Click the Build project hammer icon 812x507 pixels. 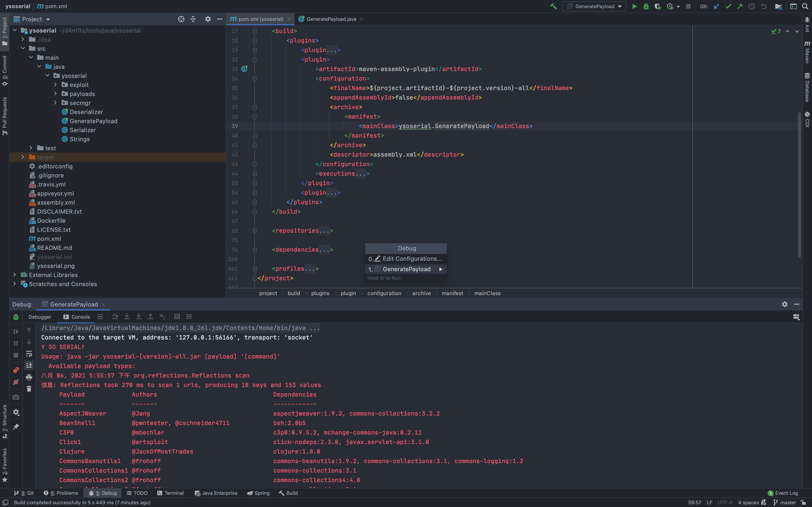click(553, 6)
